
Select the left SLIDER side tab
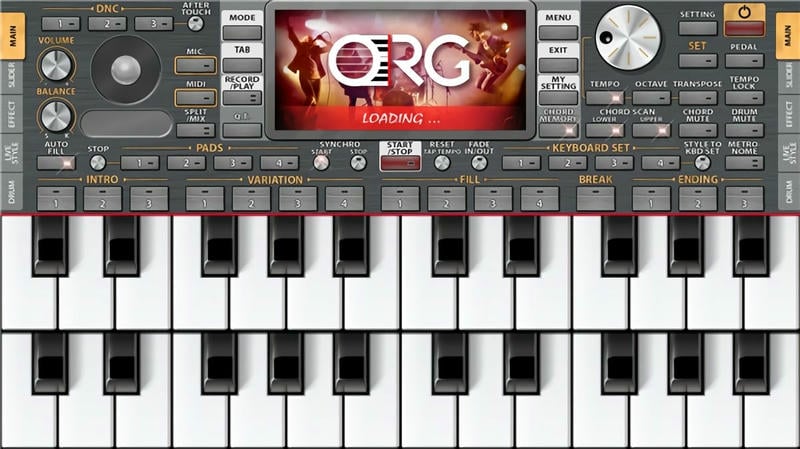11,77
